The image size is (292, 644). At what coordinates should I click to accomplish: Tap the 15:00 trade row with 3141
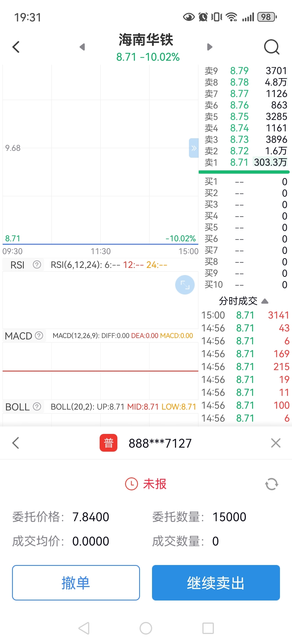[245, 315]
